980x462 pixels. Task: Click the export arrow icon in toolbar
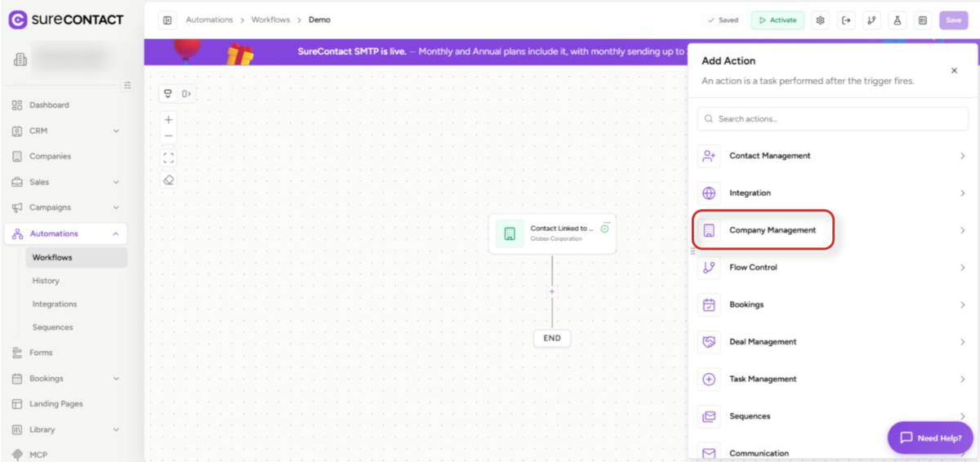coord(846,20)
